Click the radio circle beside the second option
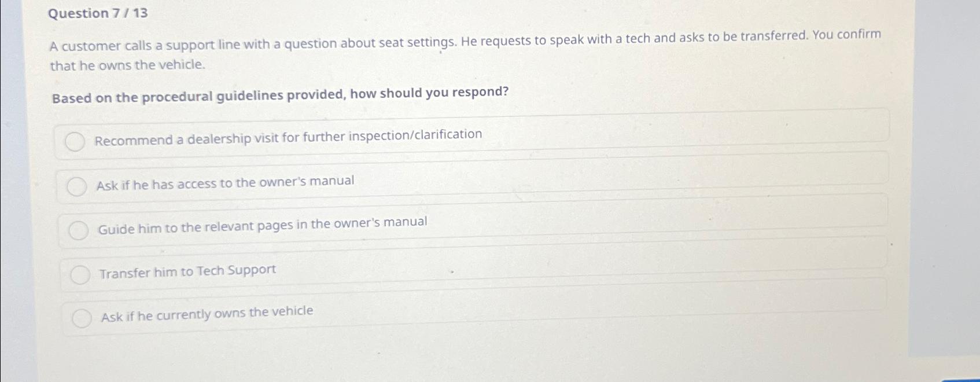 (77, 186)
